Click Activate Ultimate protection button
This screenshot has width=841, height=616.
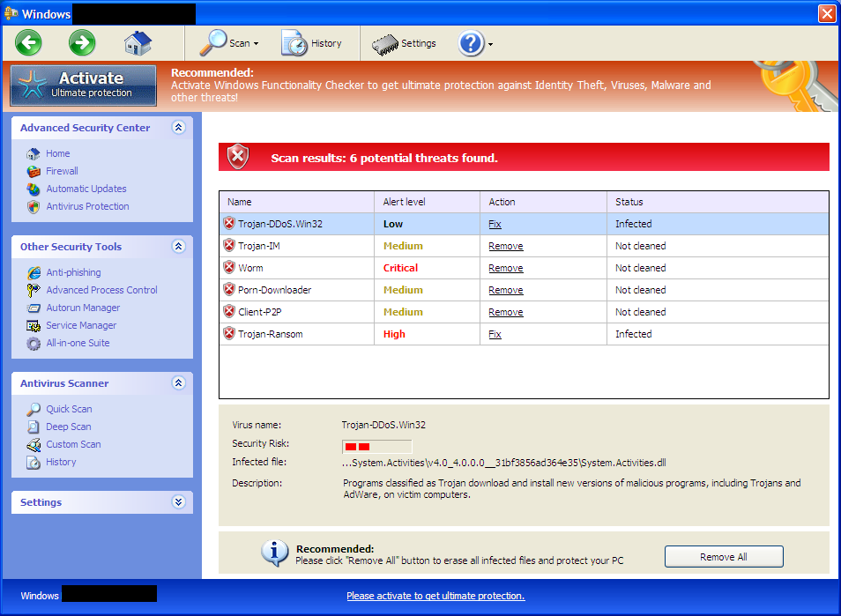tap(84, 85)
